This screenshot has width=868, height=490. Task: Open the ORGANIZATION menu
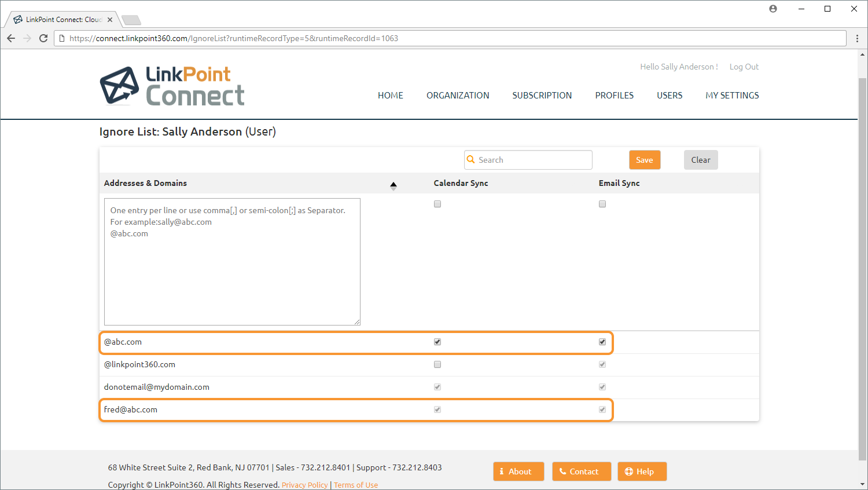(x=458, y=96)
